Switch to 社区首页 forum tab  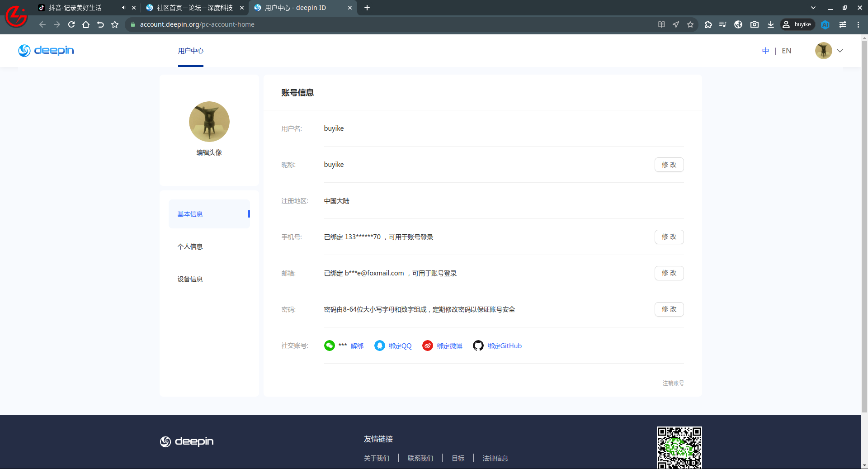[x=195, y=8]
